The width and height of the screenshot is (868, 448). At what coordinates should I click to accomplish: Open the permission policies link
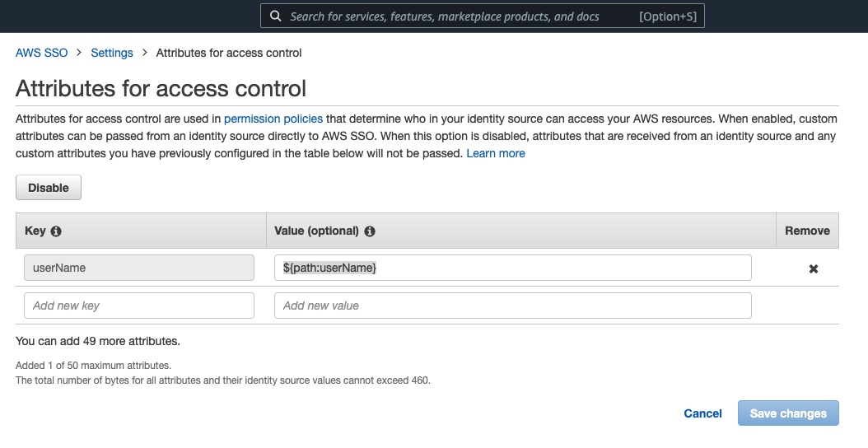coord(273,119)
